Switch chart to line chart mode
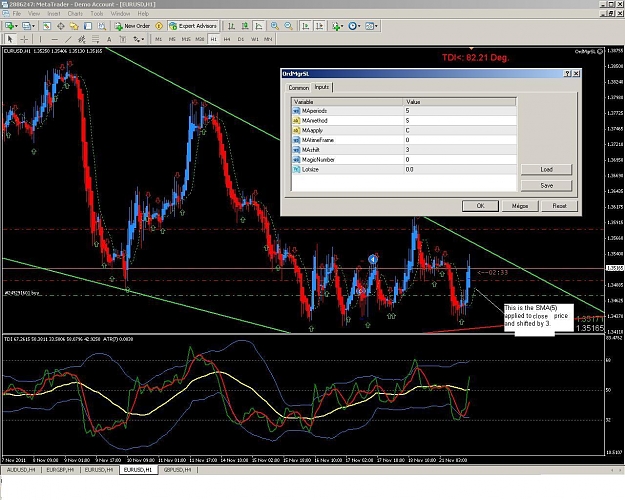The width and height of the screenshot is (625, 500). 259,26
